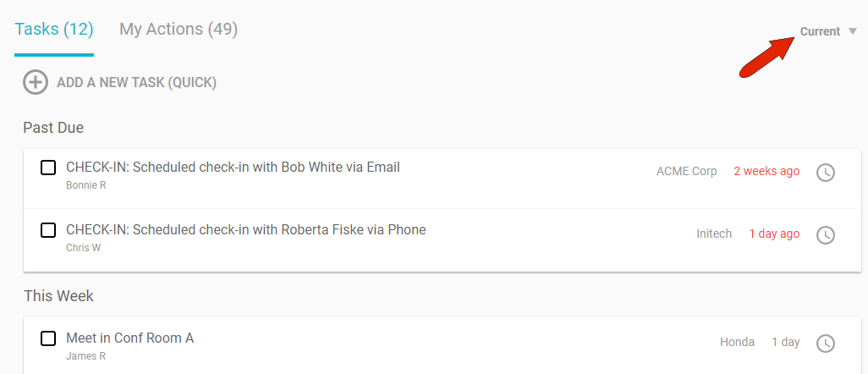The image size is (868, 374).
Task: Select the Honda company label
Action: coord(737,342)
